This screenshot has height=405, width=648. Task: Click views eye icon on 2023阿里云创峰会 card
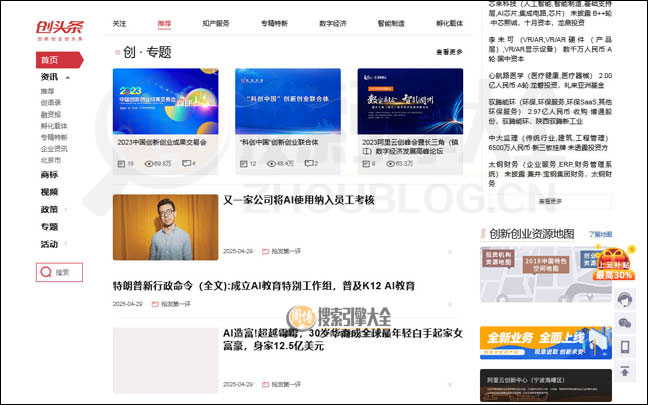390,164
